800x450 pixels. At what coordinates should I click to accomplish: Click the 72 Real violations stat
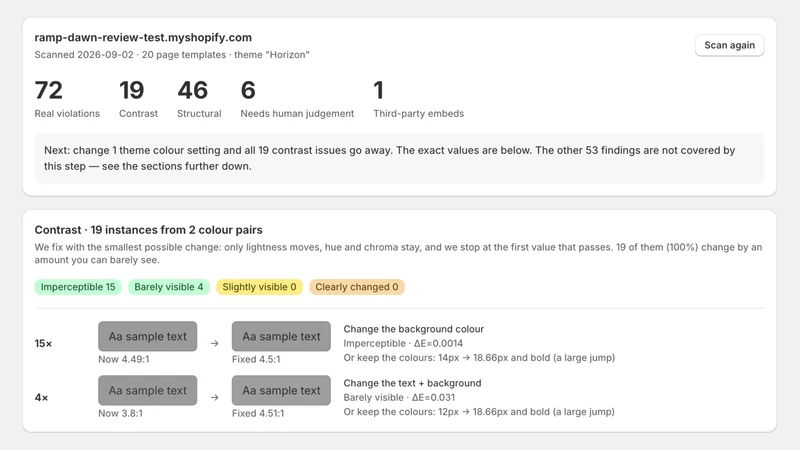point(67,99)
